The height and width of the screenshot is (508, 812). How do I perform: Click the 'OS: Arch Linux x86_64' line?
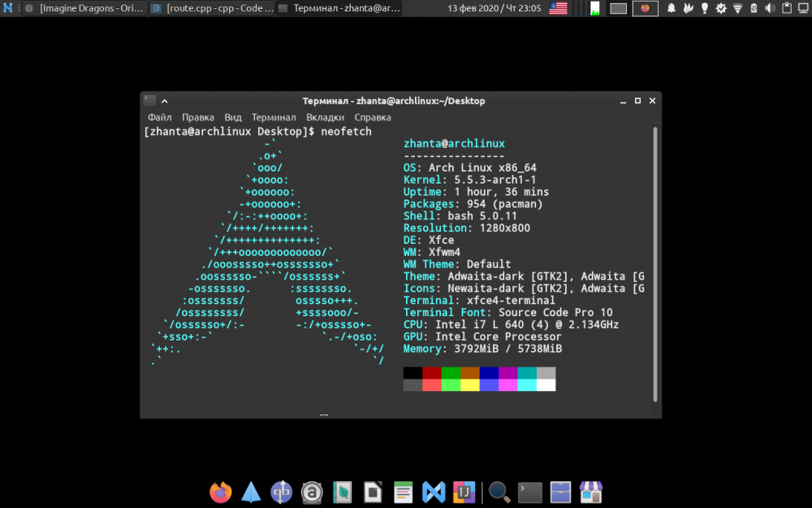coord(469,168)
